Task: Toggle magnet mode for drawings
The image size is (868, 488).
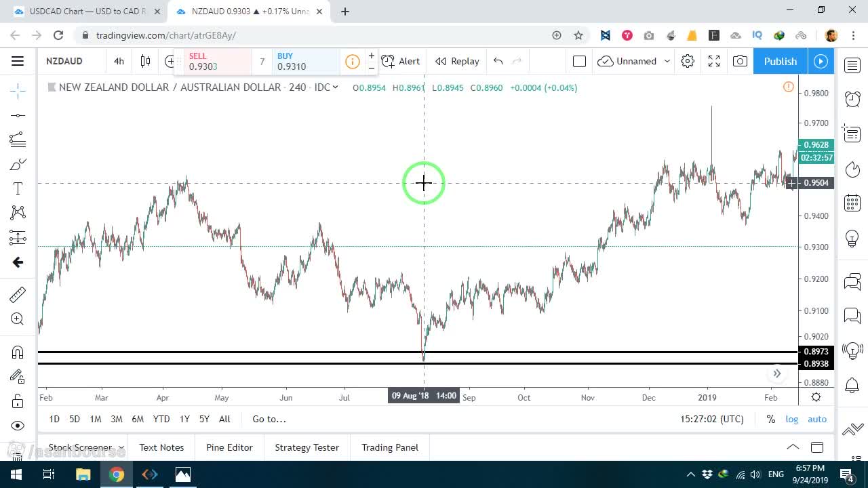Action: tap(18, 352)
